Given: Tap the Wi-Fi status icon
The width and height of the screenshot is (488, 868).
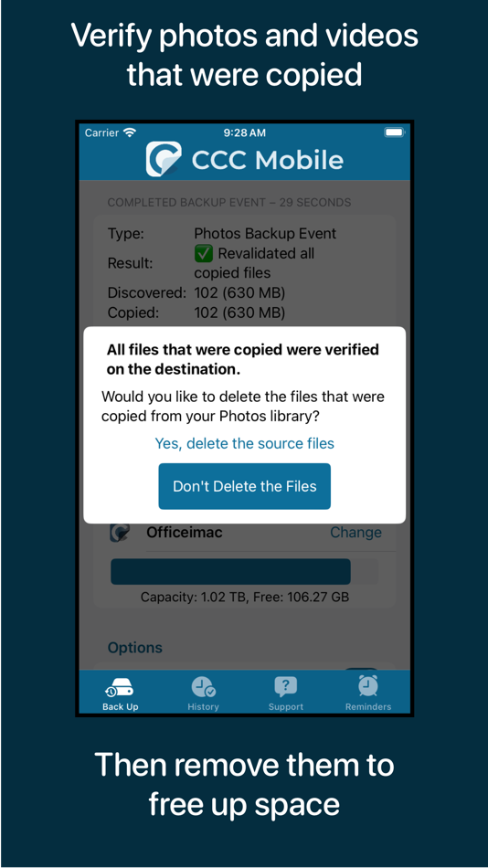Looking at the screenshot, I should pyautogui.click(x=130, y=132).
